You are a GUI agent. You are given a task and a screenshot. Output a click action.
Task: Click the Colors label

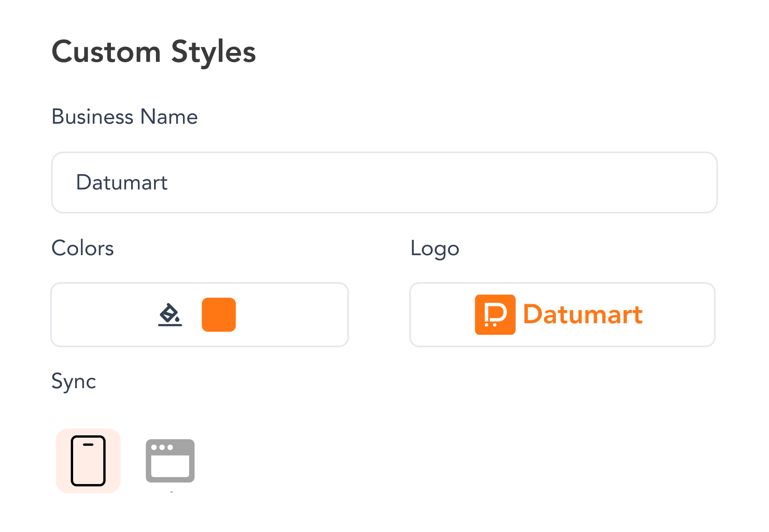(x=82, y=248)
